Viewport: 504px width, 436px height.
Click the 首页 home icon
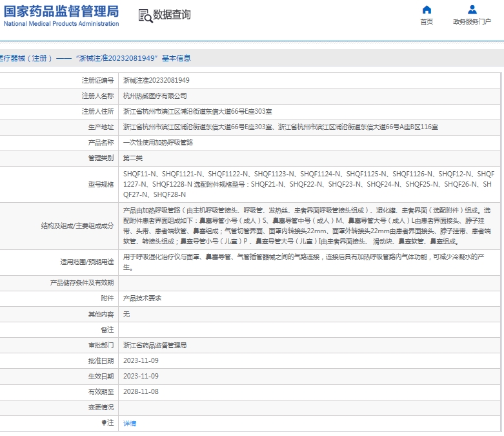(x=427, y=10)
